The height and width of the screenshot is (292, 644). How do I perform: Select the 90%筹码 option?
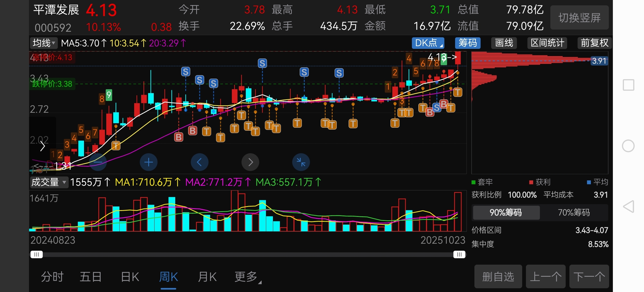(x=506, y=213)
